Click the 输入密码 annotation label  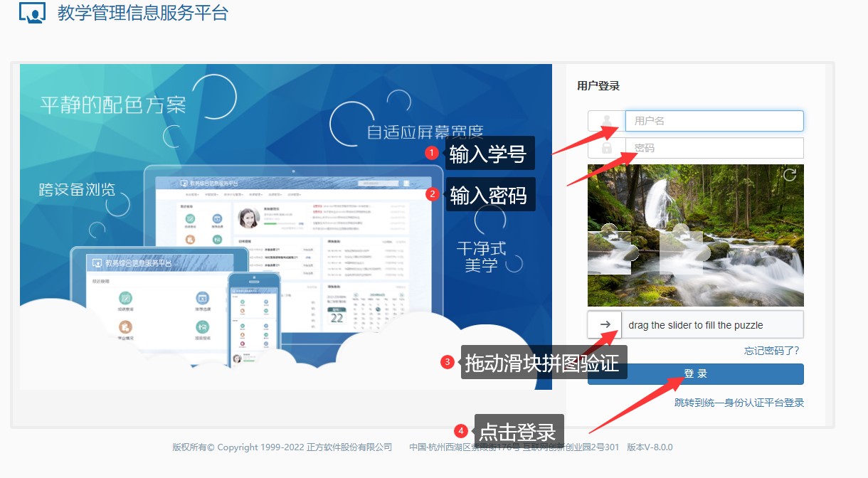pyautogui.click(x=489, y=194)
